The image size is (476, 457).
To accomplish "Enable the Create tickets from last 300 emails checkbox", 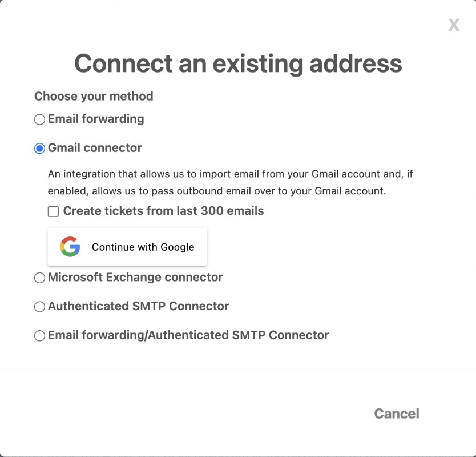I will (53, 211).
